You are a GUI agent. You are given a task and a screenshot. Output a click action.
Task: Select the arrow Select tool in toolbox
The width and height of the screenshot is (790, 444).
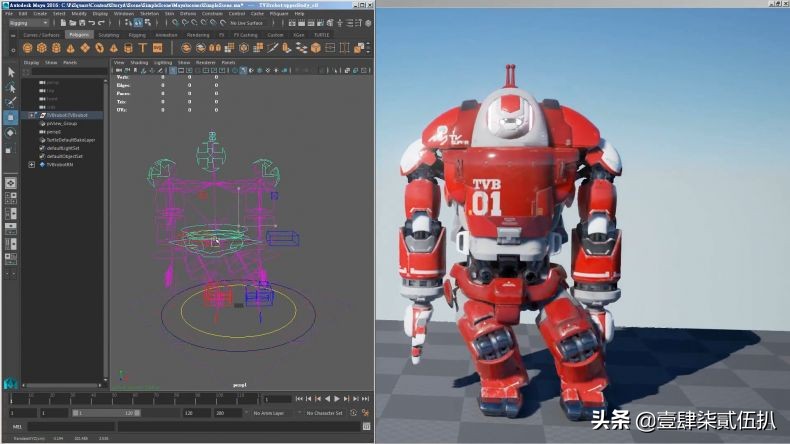pos(10,72)
